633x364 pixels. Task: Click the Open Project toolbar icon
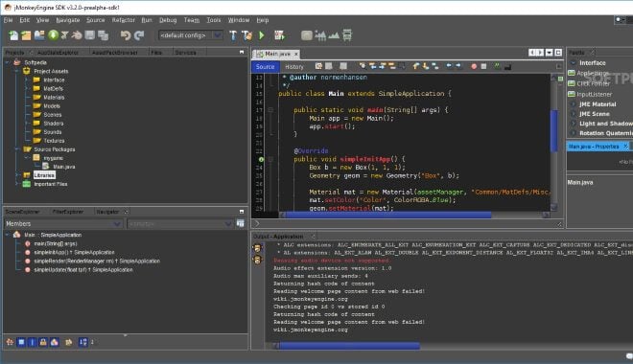(x=39, y=35)
